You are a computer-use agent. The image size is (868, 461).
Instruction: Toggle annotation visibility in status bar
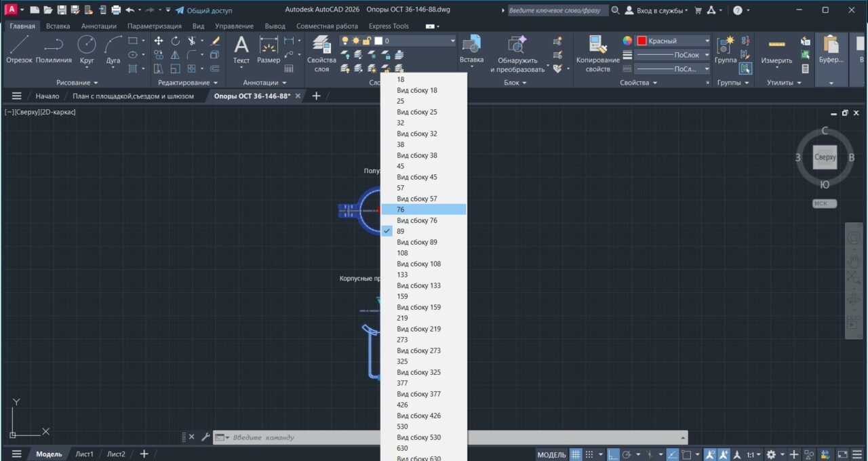pyautogui.click(x=709, y=454)
